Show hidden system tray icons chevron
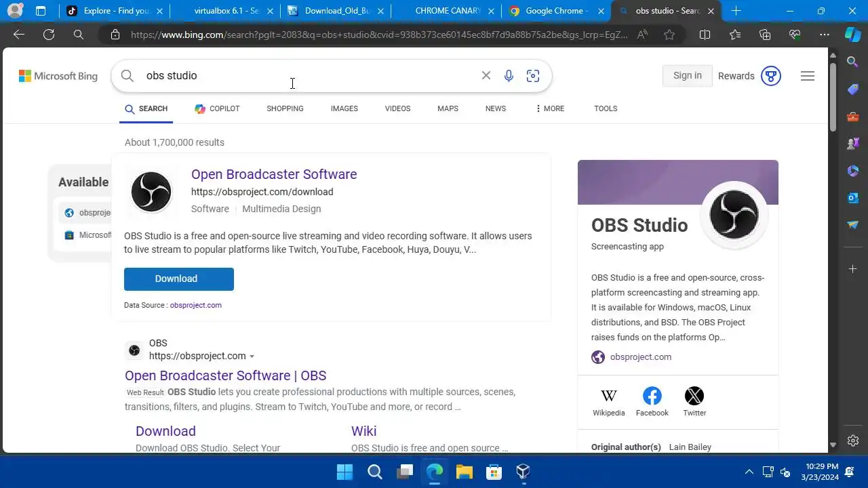This screenshot has width=868, height=488. [749, 472]
